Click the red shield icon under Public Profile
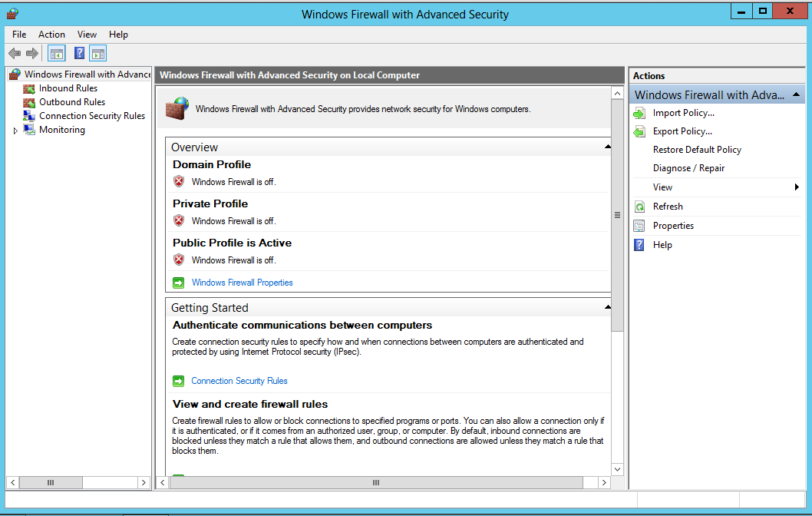The height and width of the screenshot is (516, 812). point(179,260)
